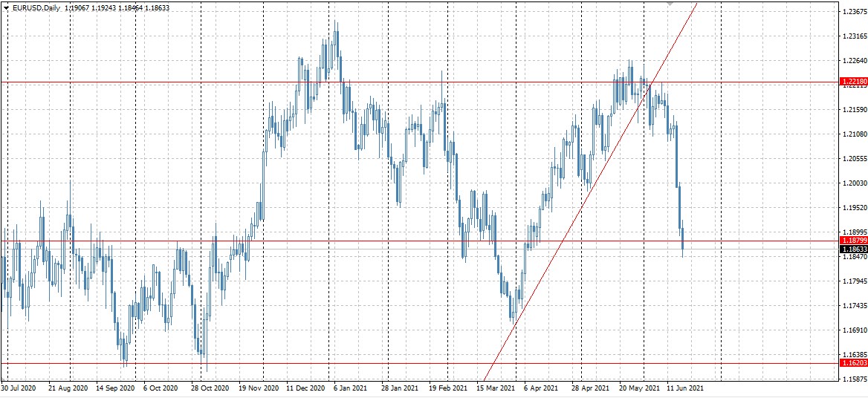868x398 pixels.
Task: Click the open value 1.19067 in chart header
Action: (x=77, y=8)
